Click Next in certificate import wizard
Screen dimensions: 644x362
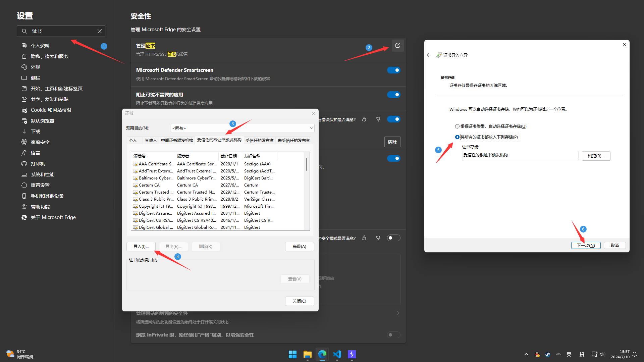[586, 246]
